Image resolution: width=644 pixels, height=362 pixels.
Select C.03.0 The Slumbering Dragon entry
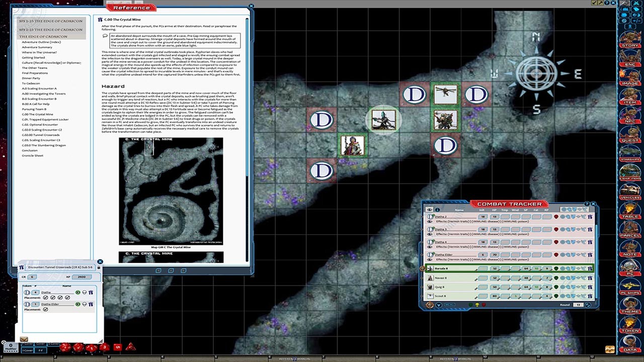(43, 145)
